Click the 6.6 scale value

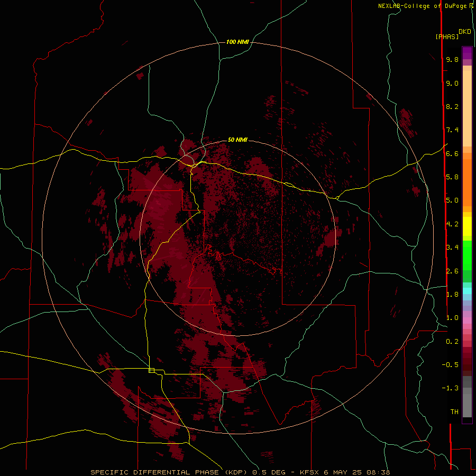point(452,153)
